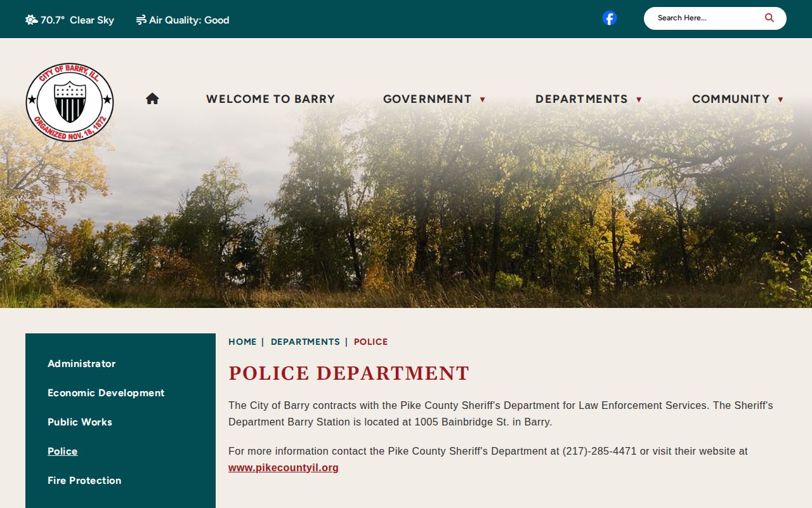Select Administrator in the sidebar
The image size is (812, 508).
tap(82, 364)
